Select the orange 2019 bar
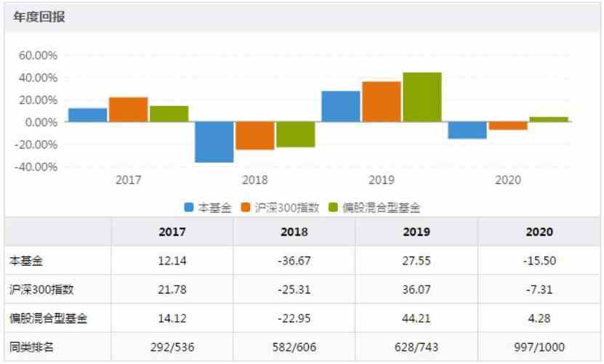This screenshot has width=604, height=364. tap(382, 102)
